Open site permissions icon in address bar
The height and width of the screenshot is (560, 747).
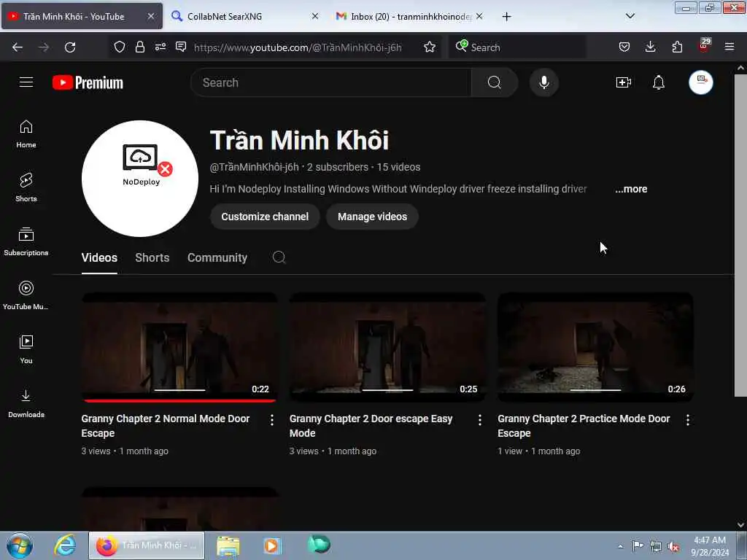pyautogui.click(x=160, y=47)
